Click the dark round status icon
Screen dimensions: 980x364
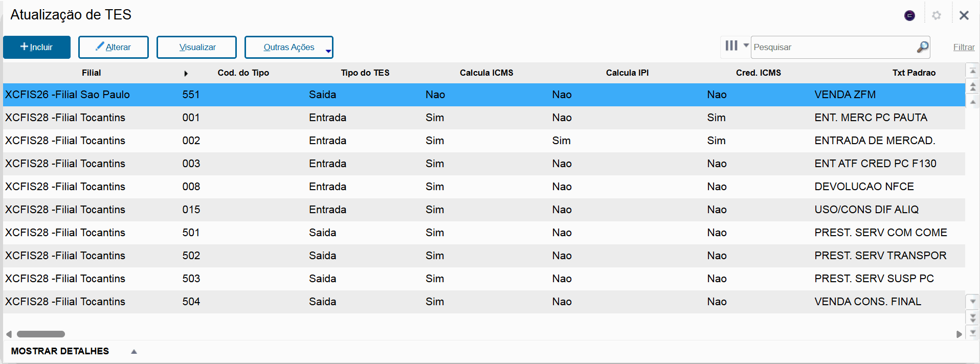(x=909, y=15)
